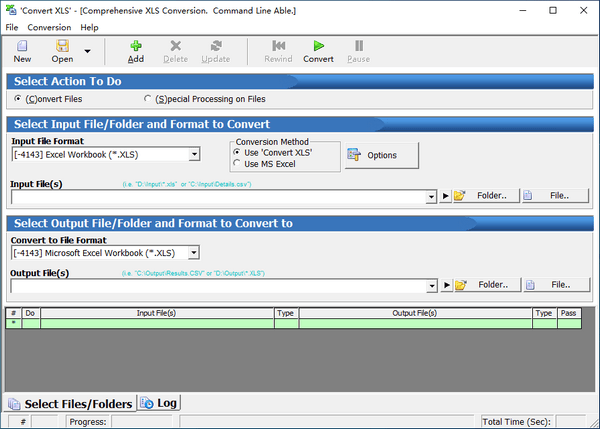
Task: Choose the Use MS Excel conversion method
Action: (x=237, y=163)
